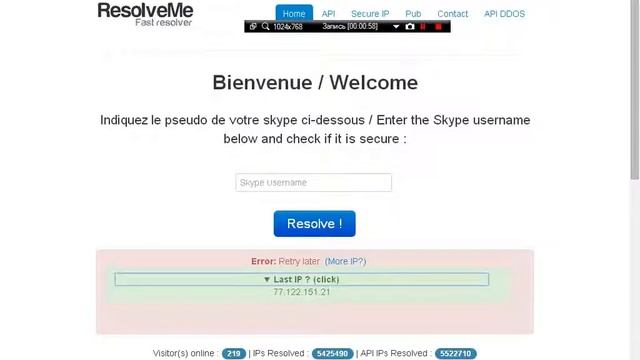Viewport: 640px width, 360px height.
Task: Click the Bienvenue / Welcome heading
Action: (x=315, y=82)
